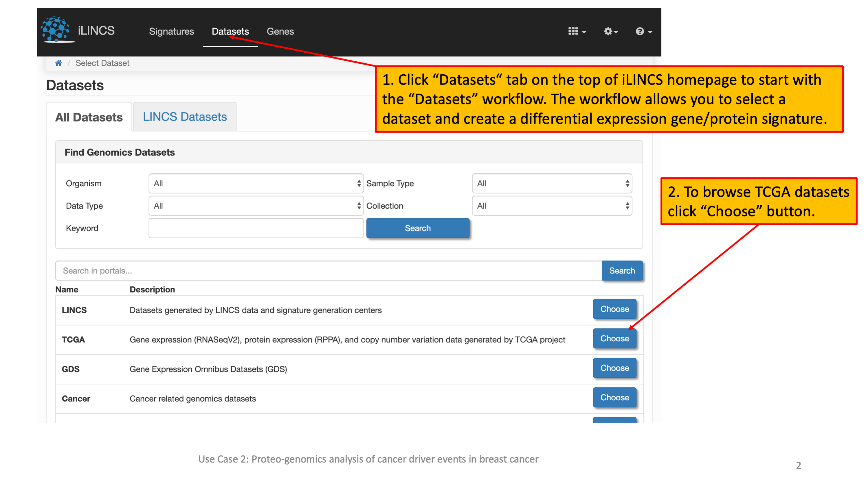This screenshot has width=868, height=488.
Task: Expand the Organism dropdown
Action: (256, 183)
